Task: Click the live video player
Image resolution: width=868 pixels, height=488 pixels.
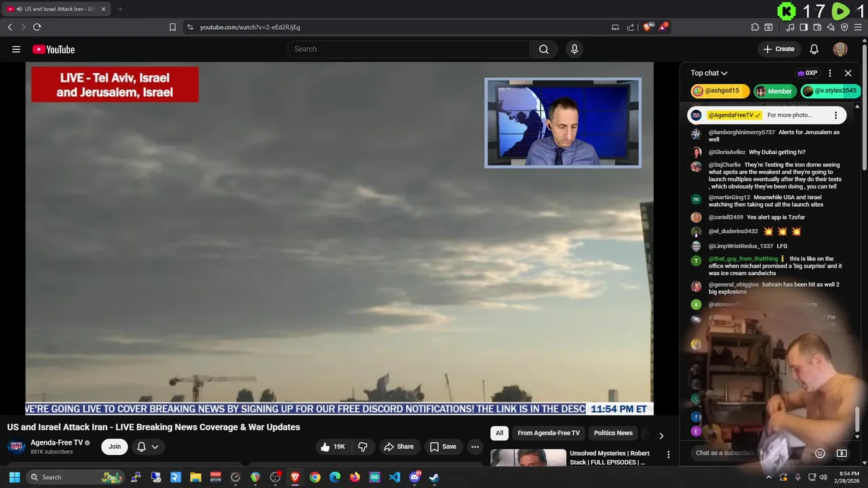Action: click(339, 239)
